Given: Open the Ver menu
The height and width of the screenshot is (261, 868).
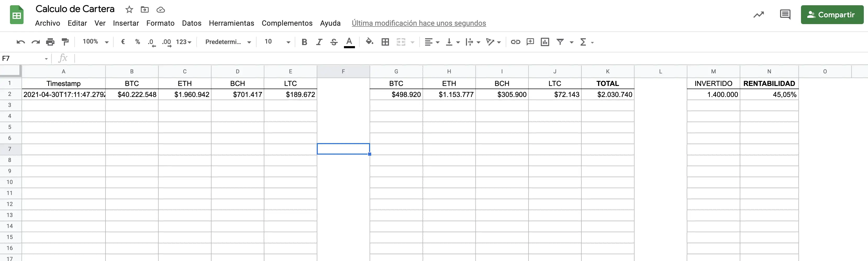Looking at the screenshot, I should 100,23.
